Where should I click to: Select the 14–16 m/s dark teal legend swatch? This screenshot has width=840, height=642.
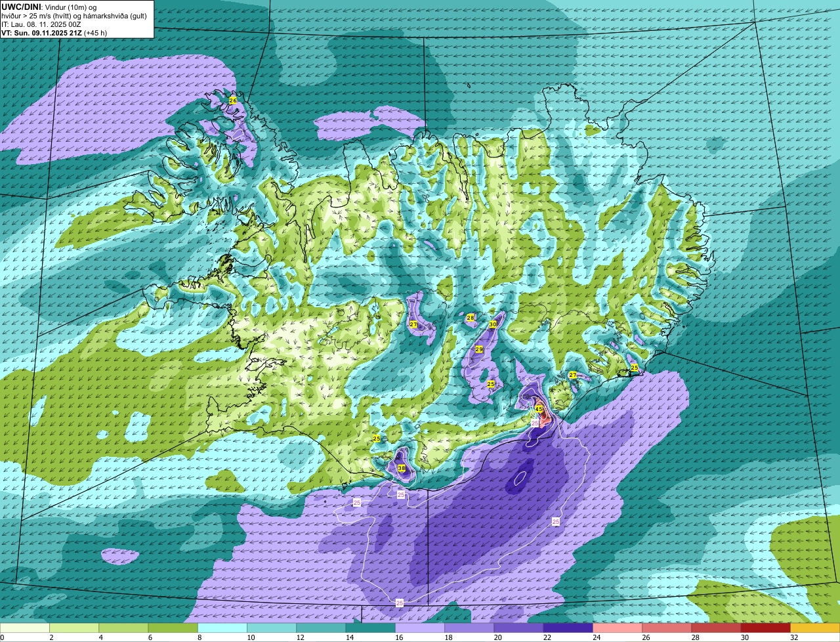[371, 628]
